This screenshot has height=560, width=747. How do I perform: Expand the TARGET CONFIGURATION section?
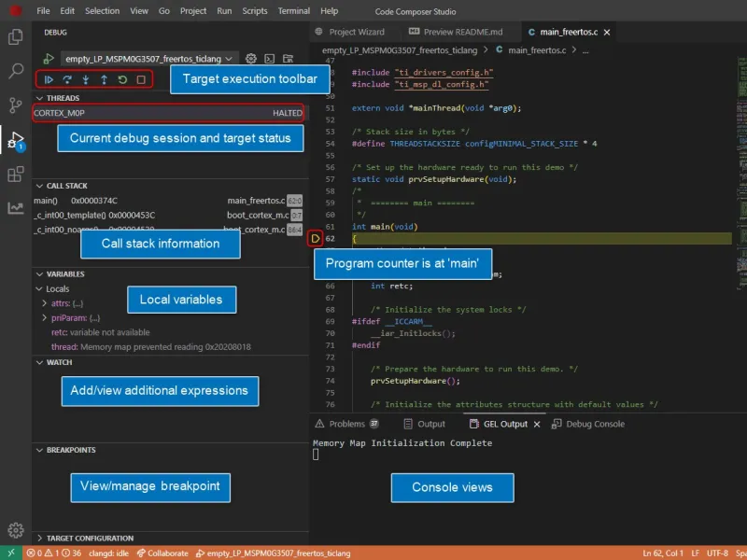tap(39, 539)
